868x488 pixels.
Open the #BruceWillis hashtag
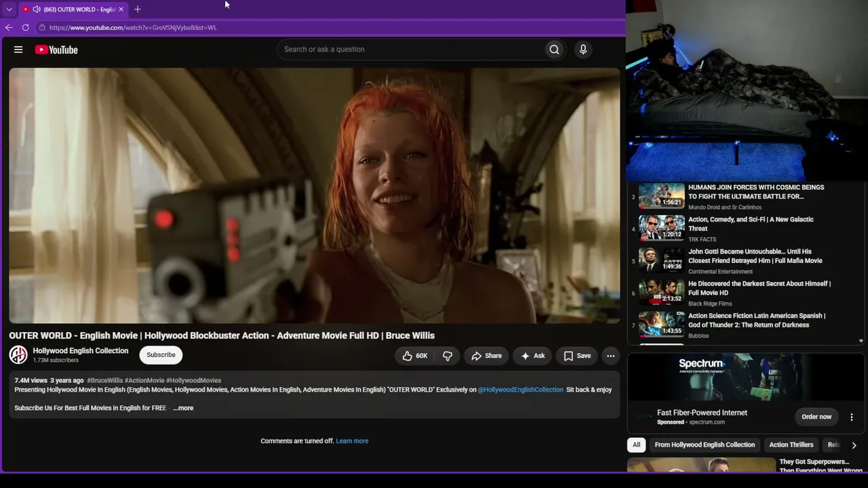104,381
